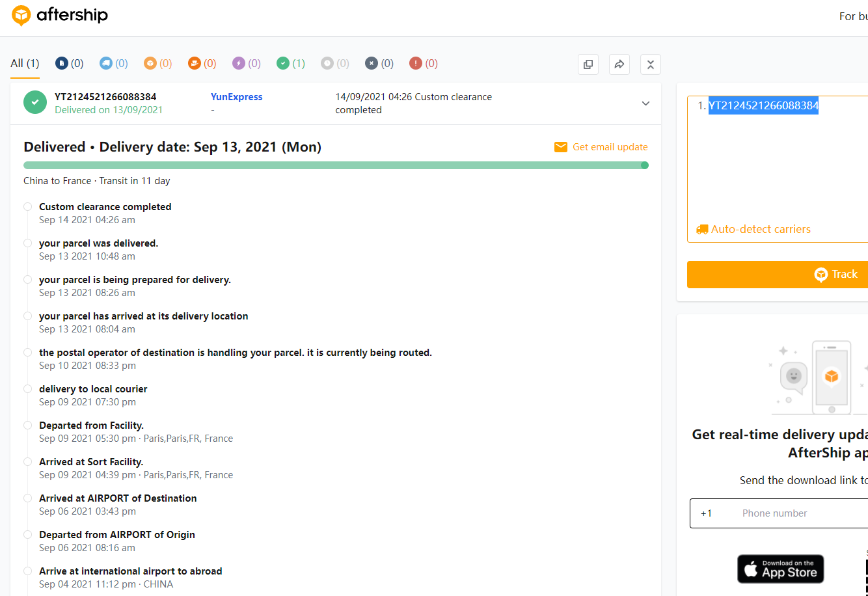This screenshot has height=596, width=868.
Task: Click the copy tracking numbers icon
Action: tap(588, 64)
